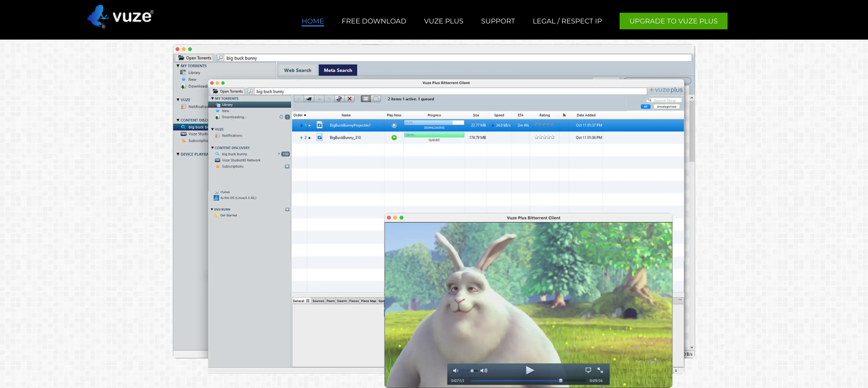868x388 pixels.
Task: Collapse DEVICE PLAYBACK in back window
Action: click(178, 154)
